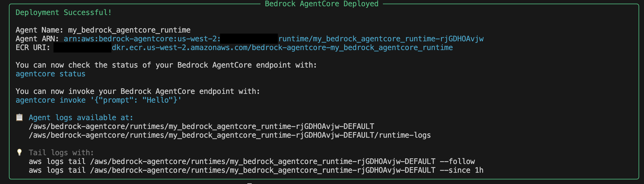
Task: Click the agentcore invoke prompt Hello command
Action: point(98,100)
